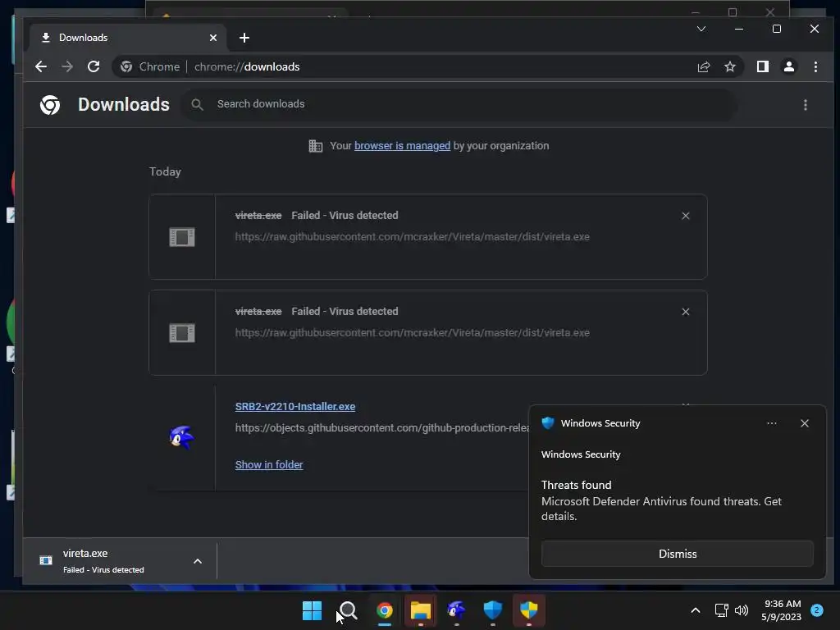The height and width of the screenshot is (630, 840).
Task: Click the Chrome logo beside Downloads title
Action: pos(50,104)
